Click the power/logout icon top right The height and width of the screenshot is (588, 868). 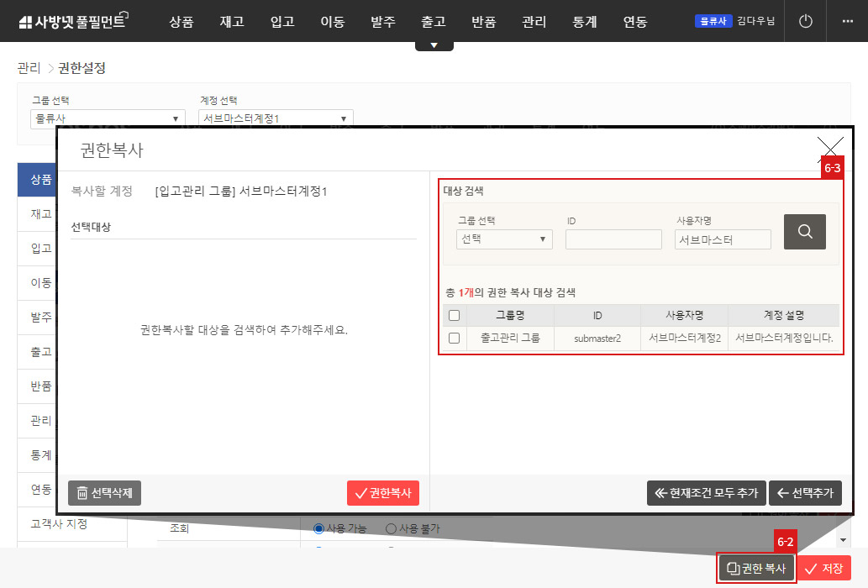804,21
